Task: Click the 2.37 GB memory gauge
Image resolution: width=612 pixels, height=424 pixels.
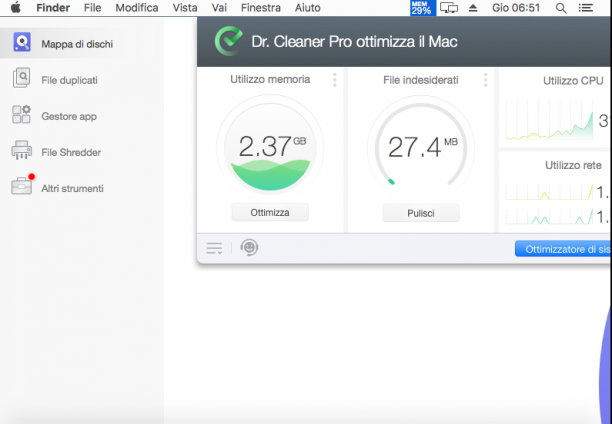Action: click(270, 148)
